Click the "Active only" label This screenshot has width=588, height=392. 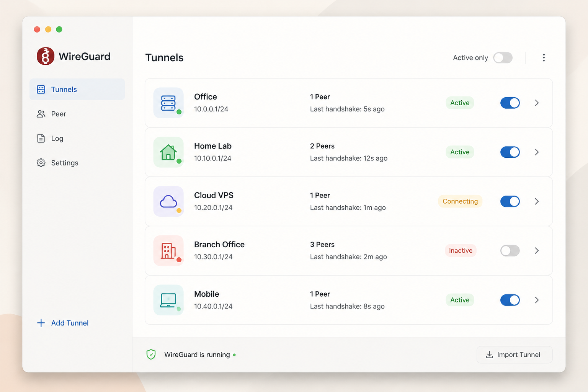coord(470,58)
